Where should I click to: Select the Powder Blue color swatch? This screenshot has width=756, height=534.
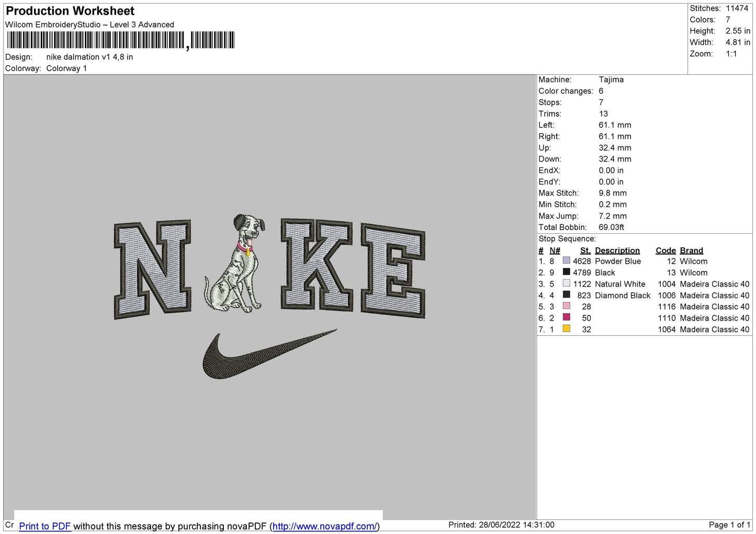566,260
